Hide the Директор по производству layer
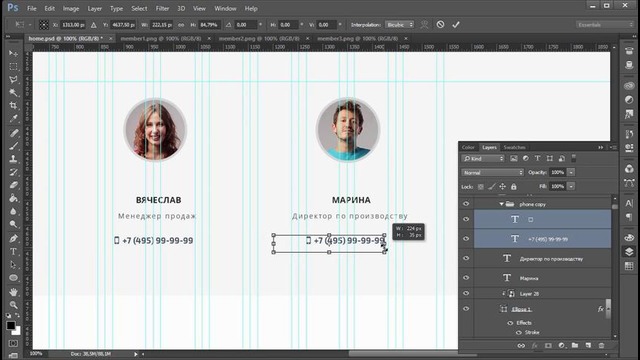The height and width of the screenshot is (360, 640). [466, 258]
